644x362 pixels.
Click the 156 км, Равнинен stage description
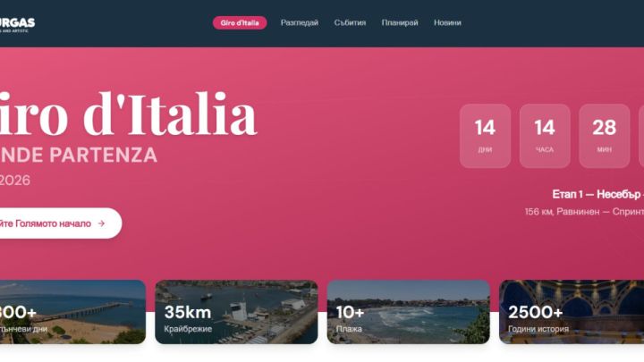click(584, 212)
